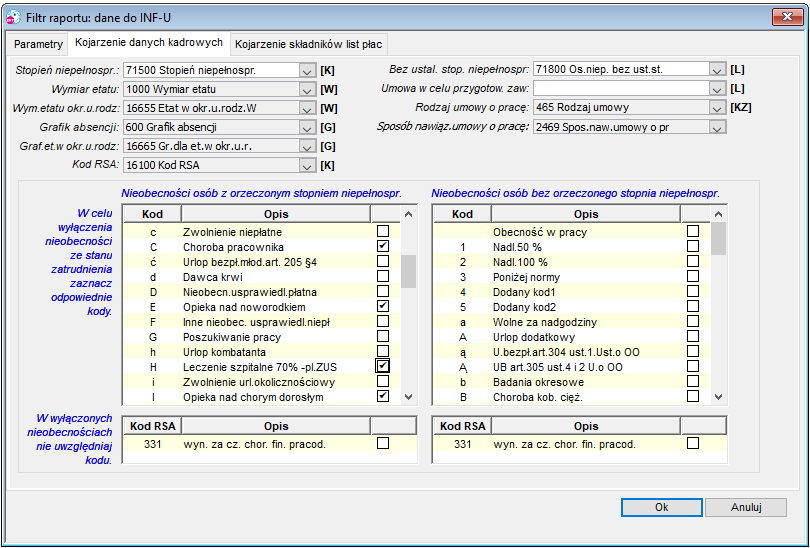The height and width of the screenshot is (548, 810).
Task: Check the Poniżej normy checkbox
Action: (x=693, y=276)
